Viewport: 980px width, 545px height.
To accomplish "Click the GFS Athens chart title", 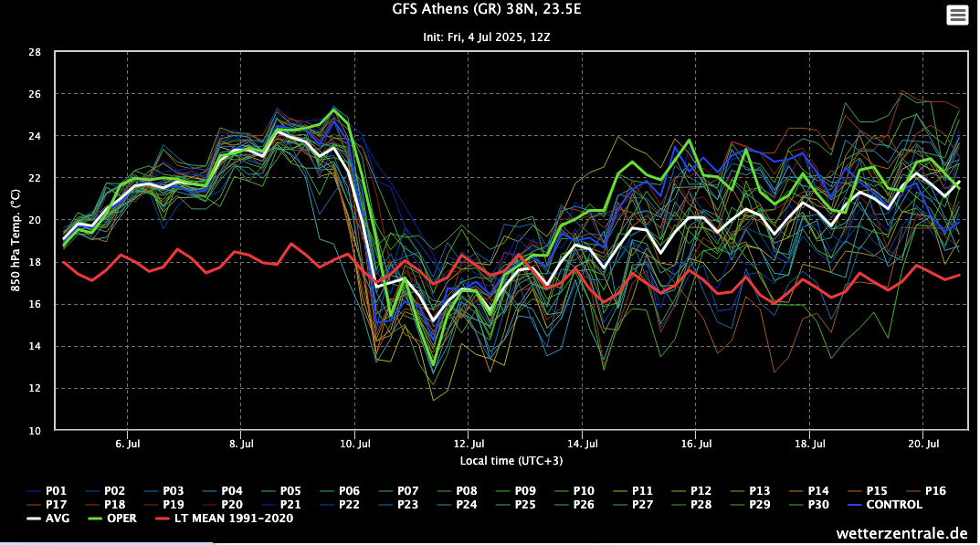I will pos(486,12).
